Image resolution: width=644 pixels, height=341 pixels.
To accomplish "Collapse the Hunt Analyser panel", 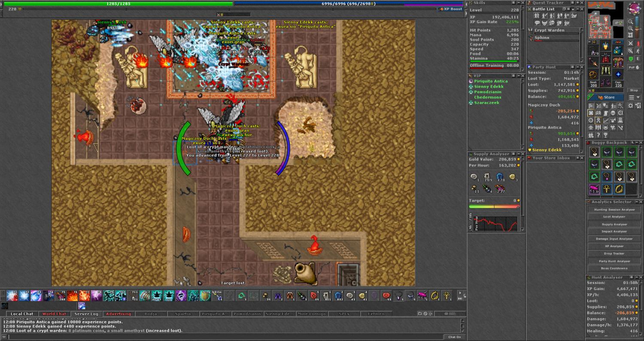I will pos(637,278).
